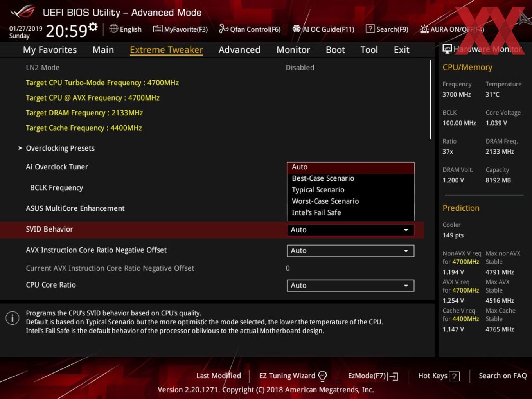The image size is (532, 399).
Task: Open the CPU Core Ratio dropdown
Action: point(350,286)
